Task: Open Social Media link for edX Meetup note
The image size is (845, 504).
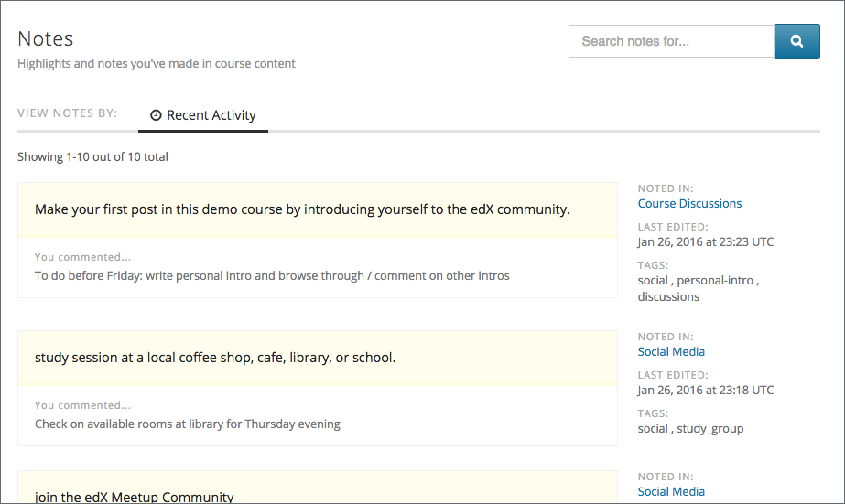Action: tap(671, 491)
